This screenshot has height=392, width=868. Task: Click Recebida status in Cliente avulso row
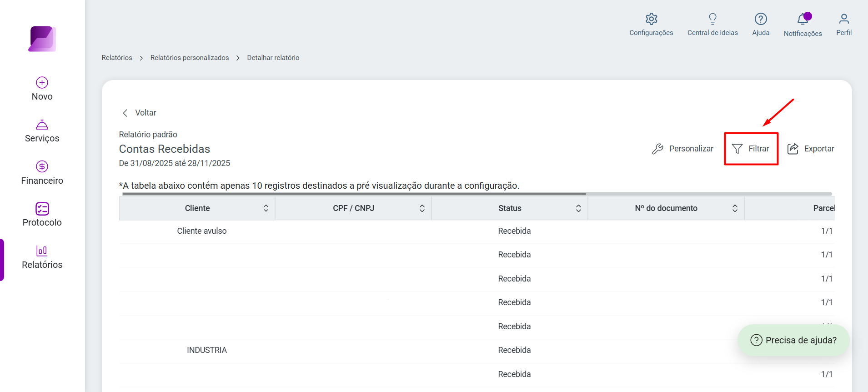tap(514, 231)
